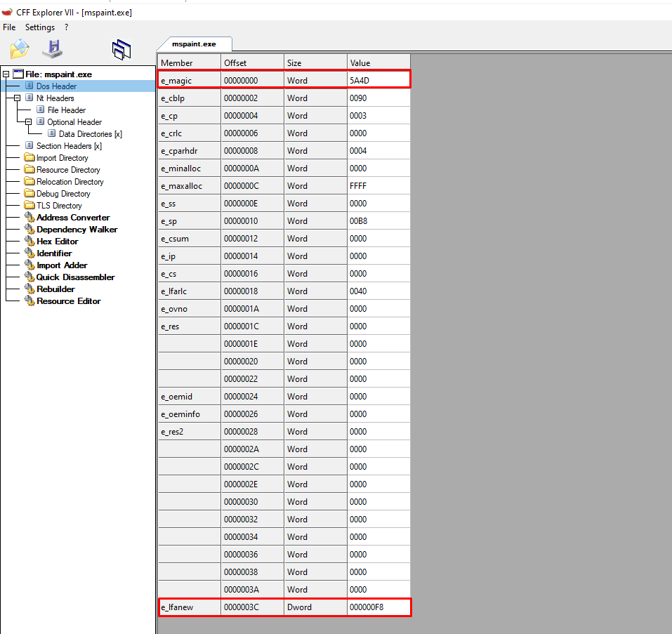Screen dimensions: 672x634
Task: Select Optional Header in the tree
Action: coord(74,122)
